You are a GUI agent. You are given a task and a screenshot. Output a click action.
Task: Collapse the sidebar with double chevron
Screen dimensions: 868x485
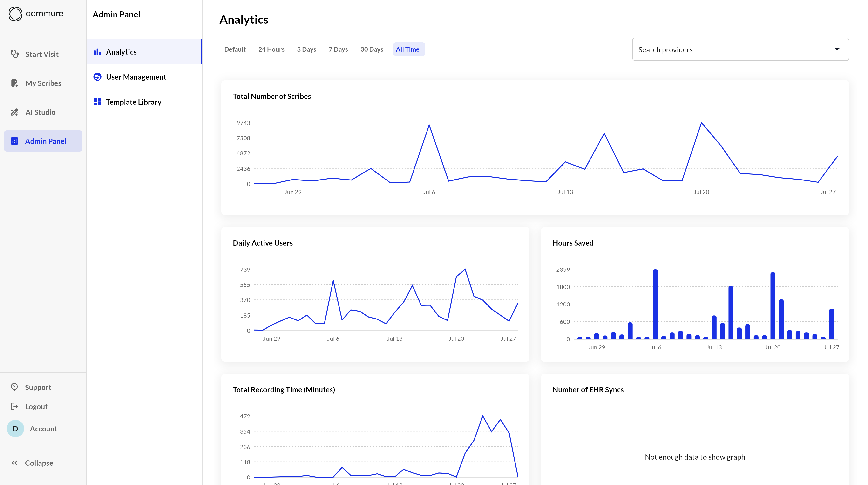[x=14, y=463]
